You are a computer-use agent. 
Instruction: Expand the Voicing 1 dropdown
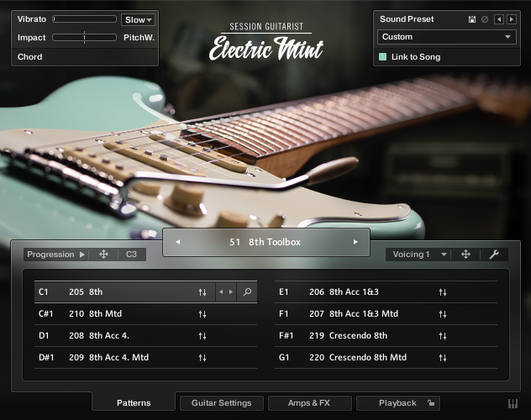pyautogui.click(x=419, y=255)
